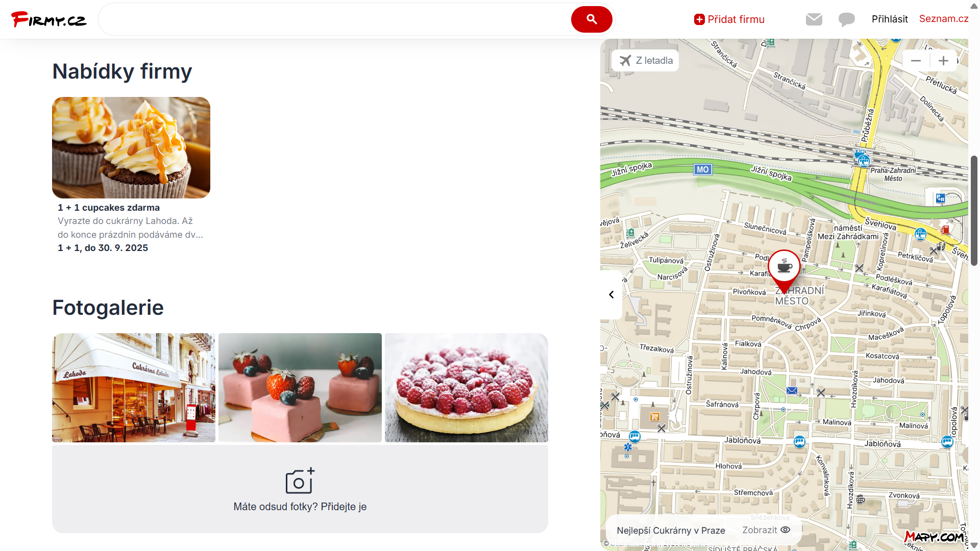The width and height of the screenshot is (980, 551).
Task: Collapse the map with left chevron
Action: (611, 294)
